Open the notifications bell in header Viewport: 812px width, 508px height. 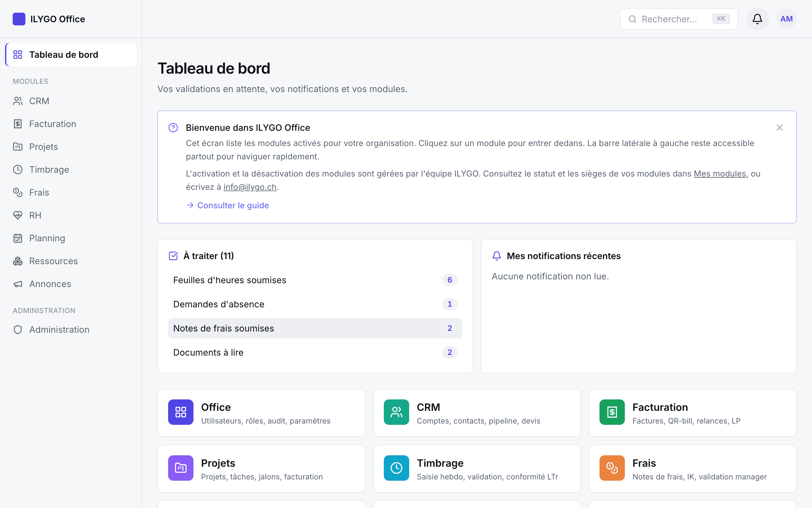pyautogui.click(x=757, y=19)
